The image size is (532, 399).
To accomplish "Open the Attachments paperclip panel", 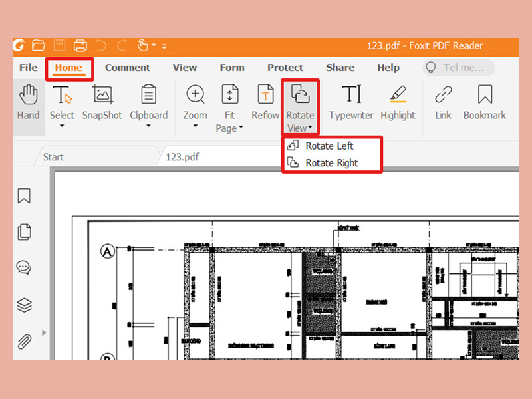I will pos(25,342).
